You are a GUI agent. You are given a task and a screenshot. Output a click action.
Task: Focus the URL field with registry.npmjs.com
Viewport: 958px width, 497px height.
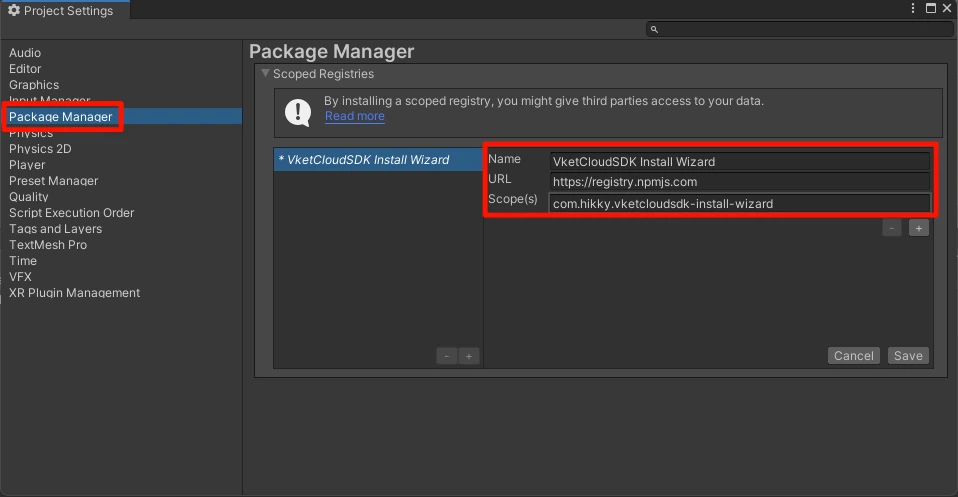click(738, 182)
